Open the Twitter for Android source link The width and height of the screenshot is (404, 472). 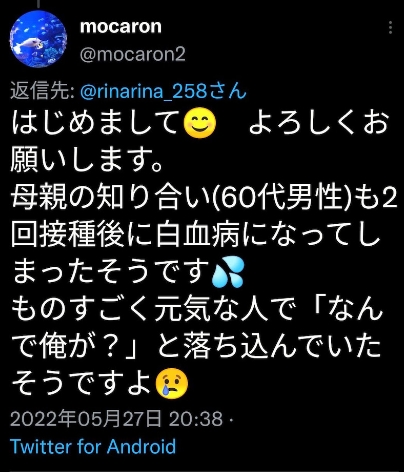[x=93, y=447]
